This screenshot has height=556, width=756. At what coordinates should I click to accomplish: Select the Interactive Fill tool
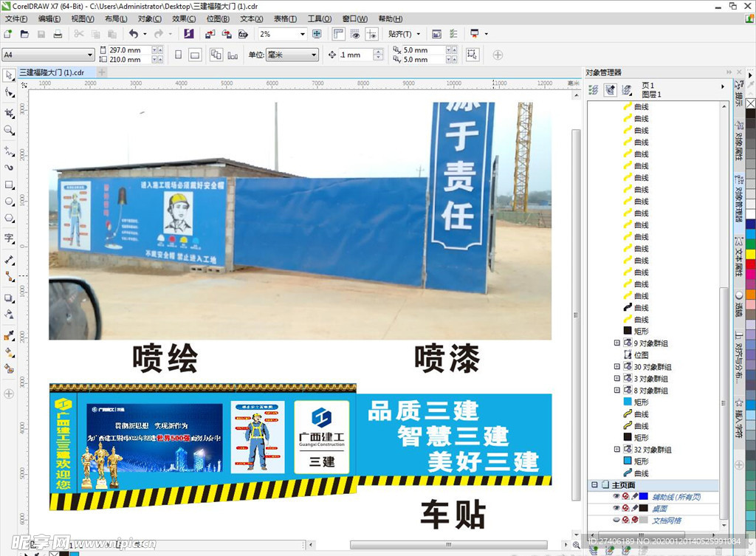point(9,352)
